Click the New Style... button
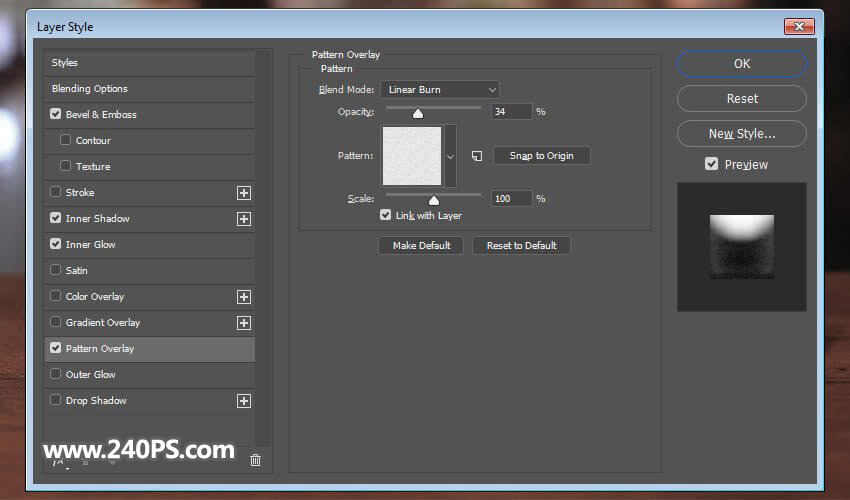The width and height of the screenshot is (850, 500). pyautogui.click(x=742, y=133)
